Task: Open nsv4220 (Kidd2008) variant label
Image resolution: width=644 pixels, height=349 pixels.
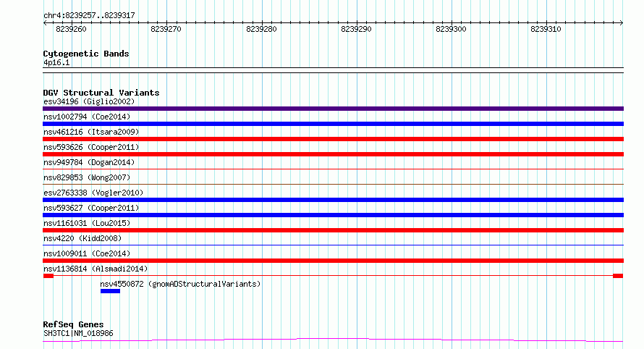Action: (x=82, y=238)
